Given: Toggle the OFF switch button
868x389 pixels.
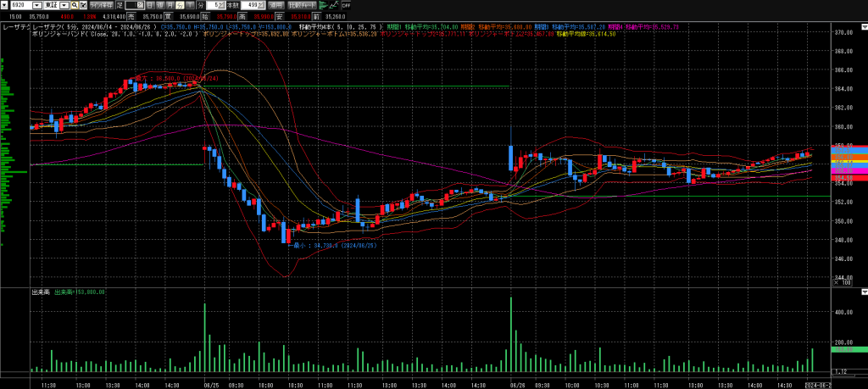Looking at the screenshot, I should point(346,5).
